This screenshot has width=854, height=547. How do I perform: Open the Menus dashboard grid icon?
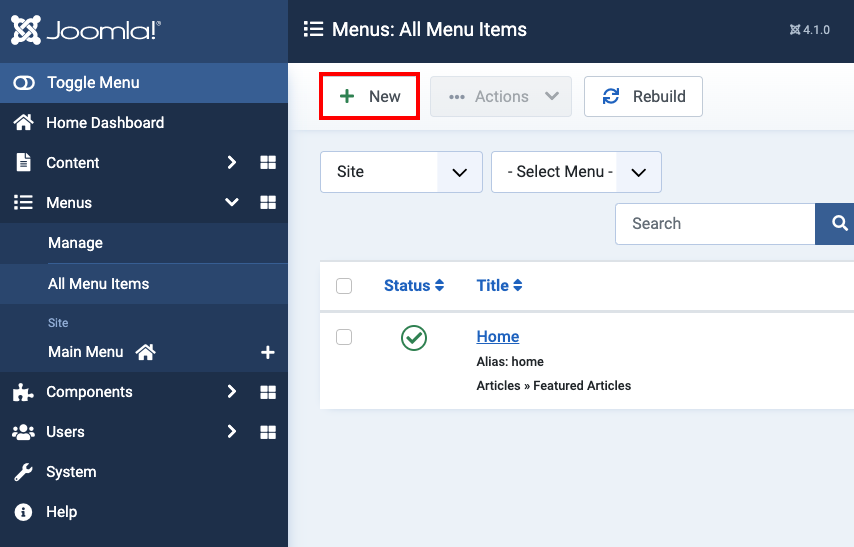click(x=268, y=203)
